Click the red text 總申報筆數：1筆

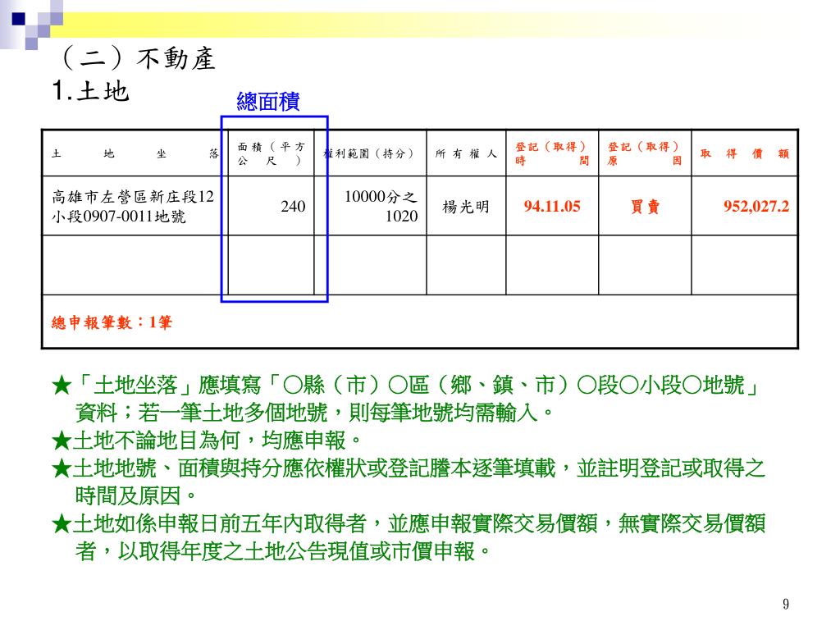tap(112, 322)
